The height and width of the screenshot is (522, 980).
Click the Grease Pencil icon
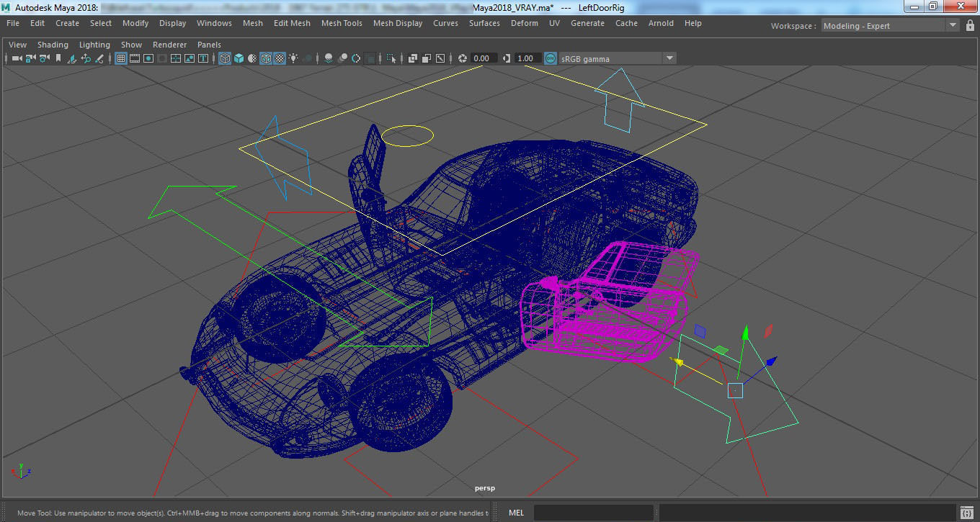point(101,58)
